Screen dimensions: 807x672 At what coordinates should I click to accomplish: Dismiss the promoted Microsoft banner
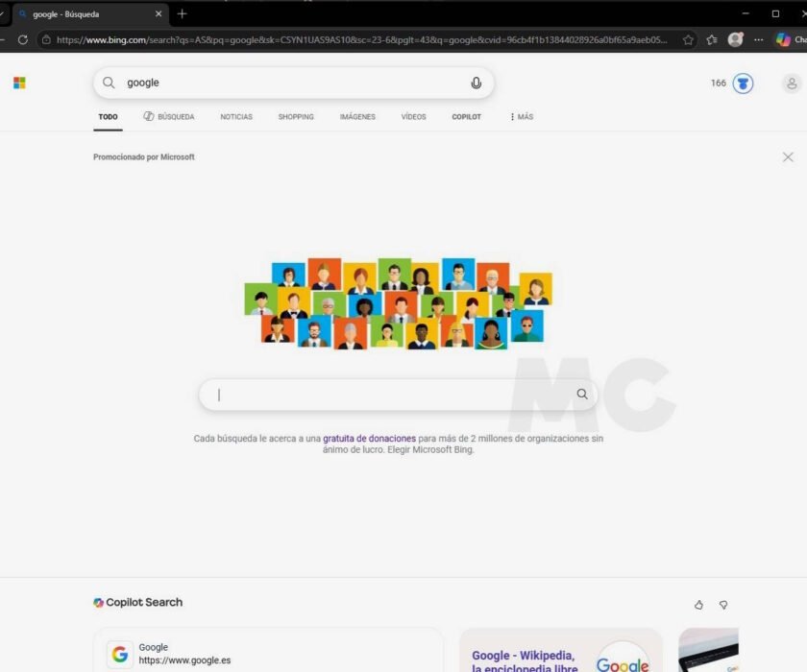pyautogui.click(x=788, y=156)
